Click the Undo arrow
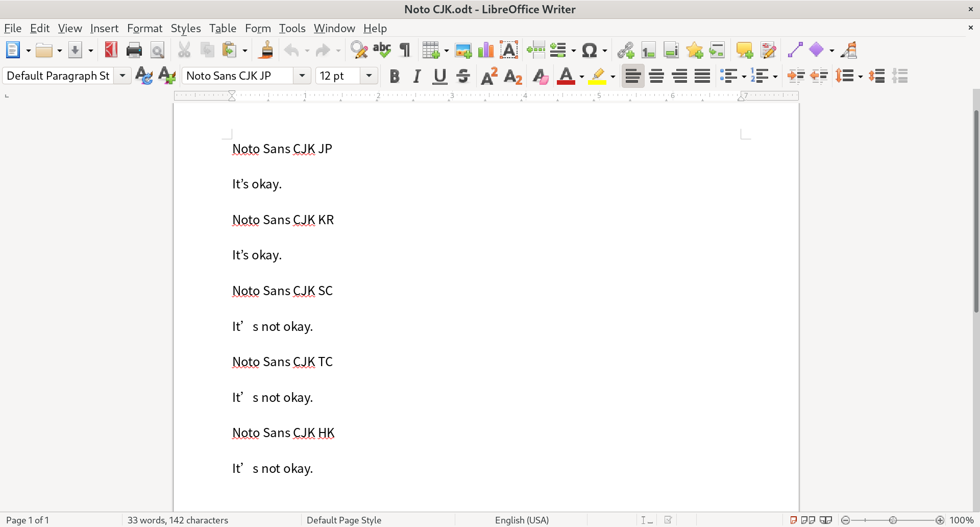Image resolution: width=980 pixels, height=527 pixels. pos(291,50)
